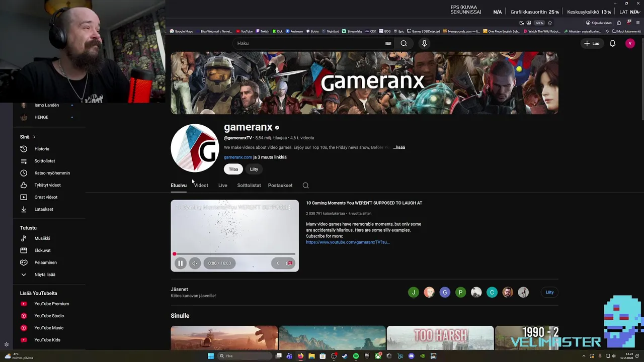The image size is (644, 362).
Task: Open Ismo Landén subscription
Action: coord(46,105)
